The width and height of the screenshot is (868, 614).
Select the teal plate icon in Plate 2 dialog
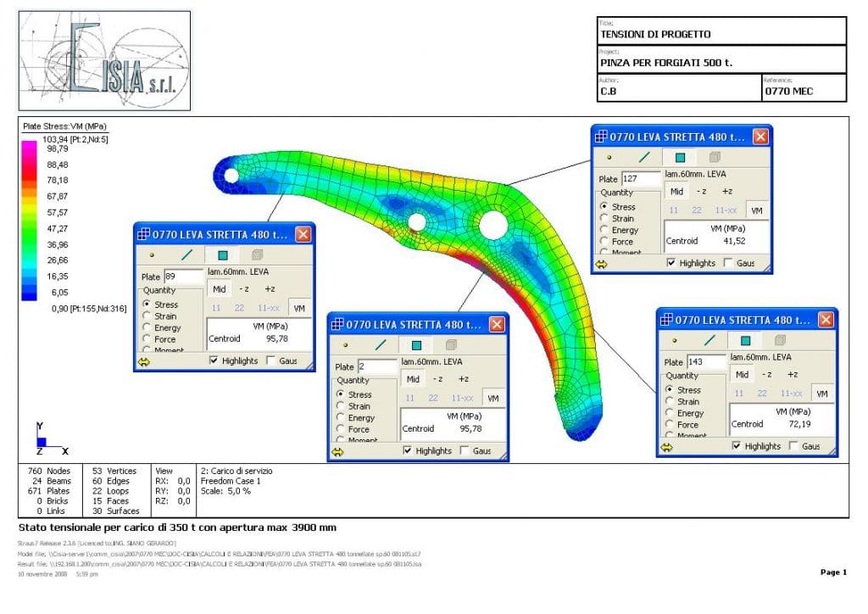[416, 345]
